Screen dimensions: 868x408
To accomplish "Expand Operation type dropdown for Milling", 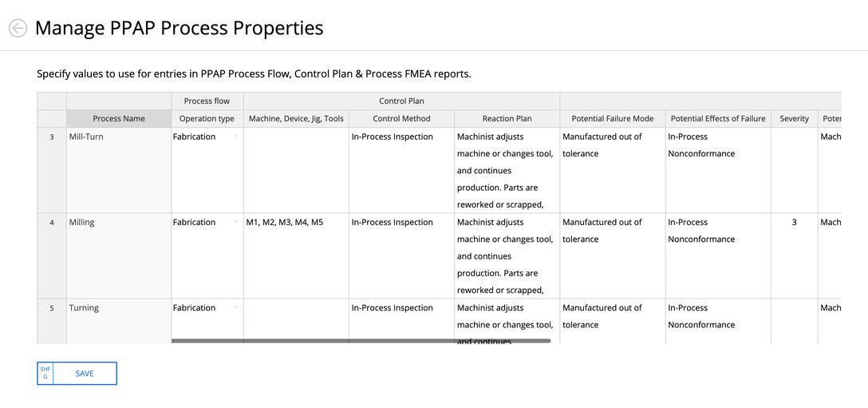I will (236, 223).
